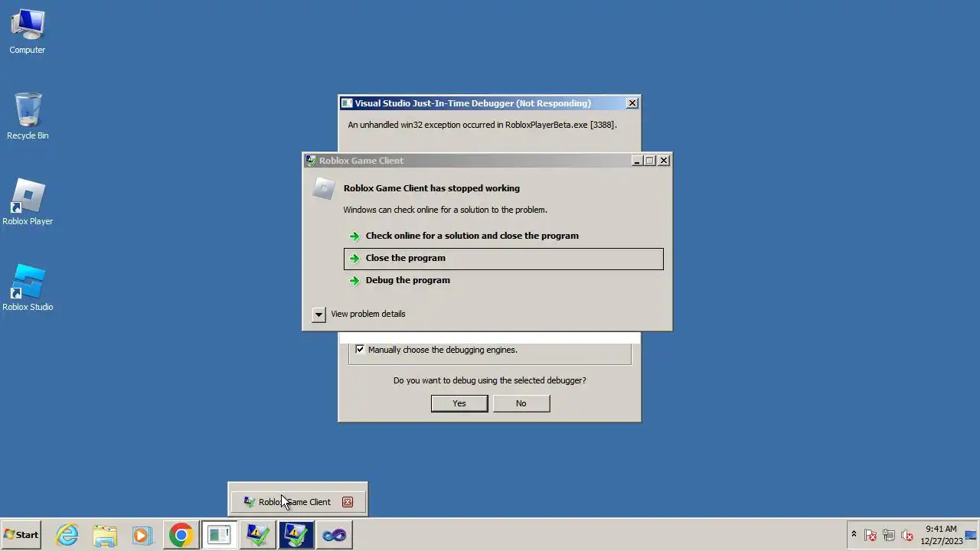
Task: Close the Roblox Game Client crash dialog
Action: tap(664, 161)
